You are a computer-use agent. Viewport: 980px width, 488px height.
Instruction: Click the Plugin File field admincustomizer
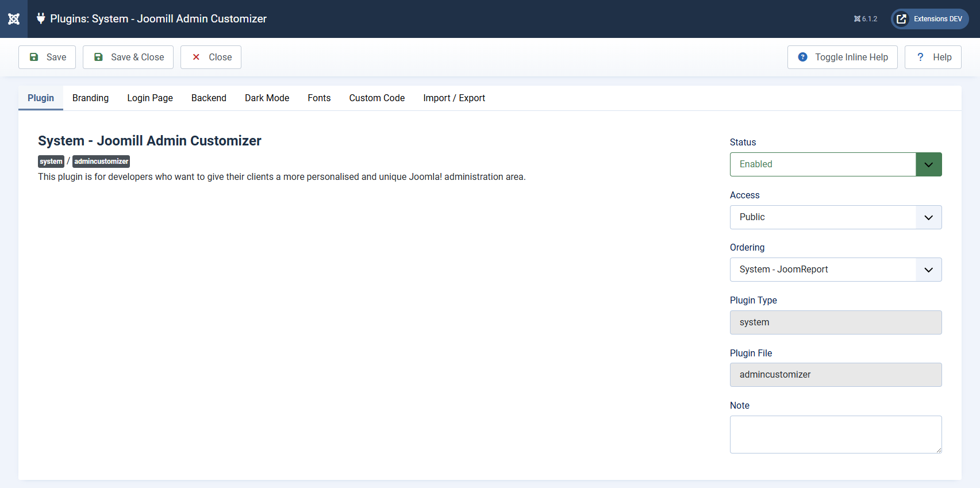(836, 375)
